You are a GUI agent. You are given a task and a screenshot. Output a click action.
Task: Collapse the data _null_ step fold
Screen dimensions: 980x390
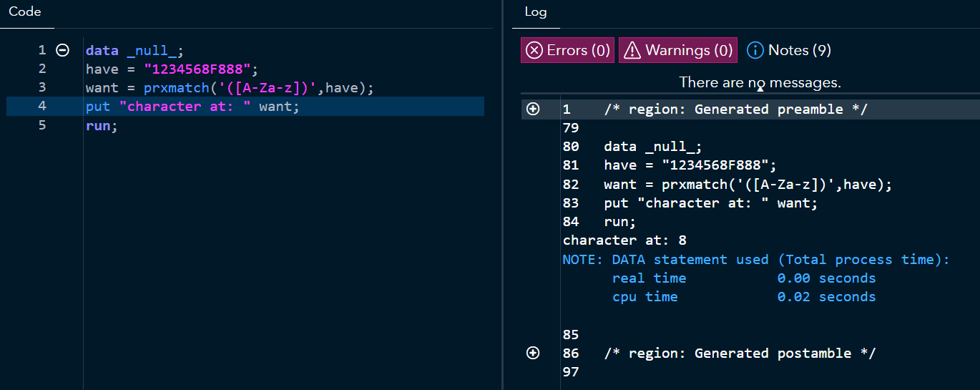click(x=63, y=50)
